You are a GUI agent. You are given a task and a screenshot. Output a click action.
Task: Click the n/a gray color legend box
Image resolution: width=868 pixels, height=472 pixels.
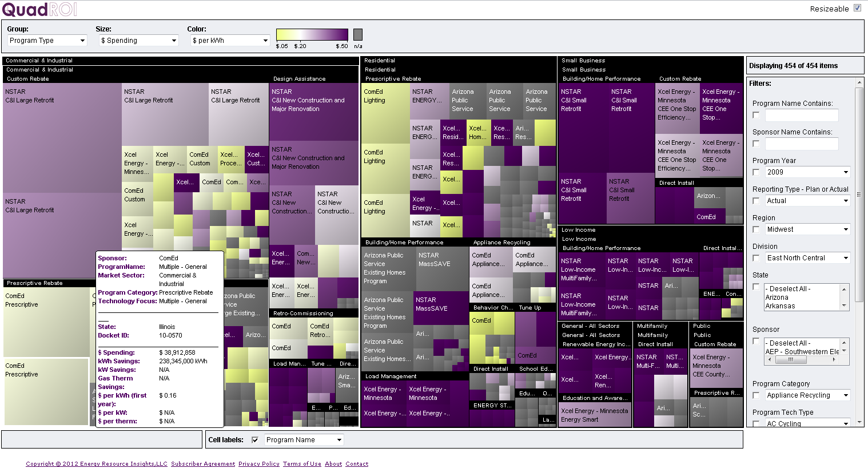[358, 35]
